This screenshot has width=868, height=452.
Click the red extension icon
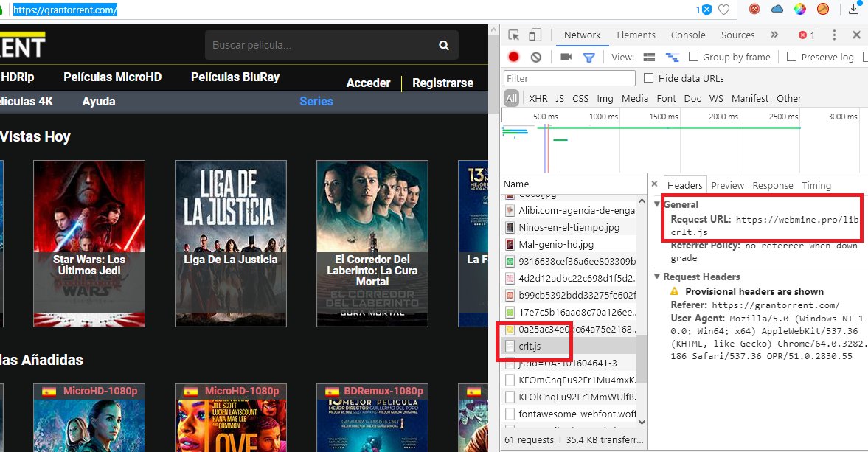coord(754,9)
